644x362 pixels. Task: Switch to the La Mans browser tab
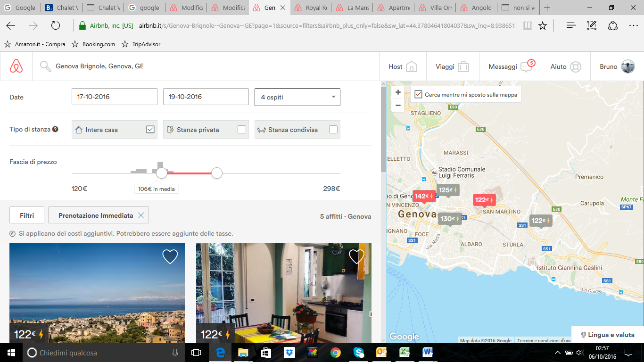(x=352, y=8)
